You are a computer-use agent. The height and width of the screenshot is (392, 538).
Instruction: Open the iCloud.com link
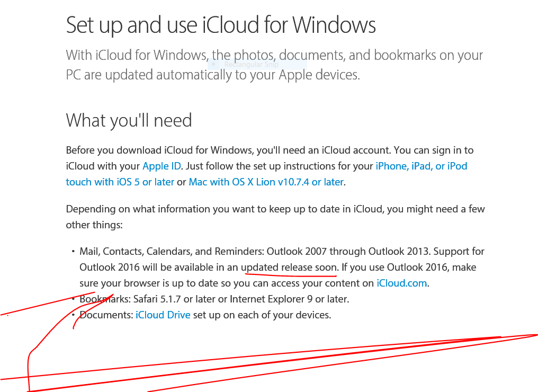pos(401,283)
